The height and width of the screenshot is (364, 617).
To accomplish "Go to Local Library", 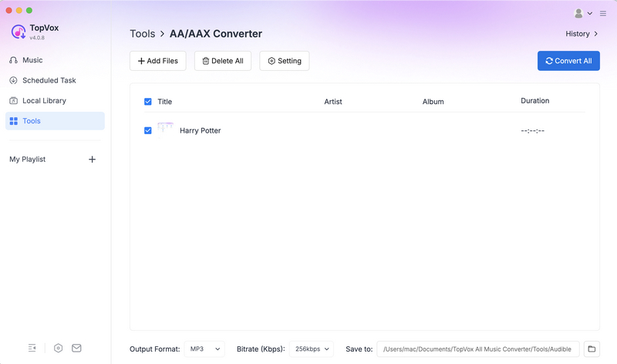I will (x=55, y=101).
